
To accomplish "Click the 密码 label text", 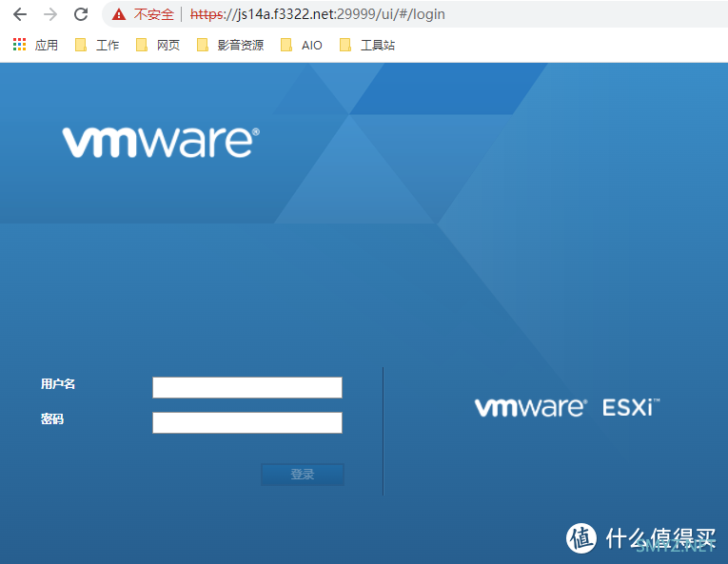I will (x=52, y=419).
